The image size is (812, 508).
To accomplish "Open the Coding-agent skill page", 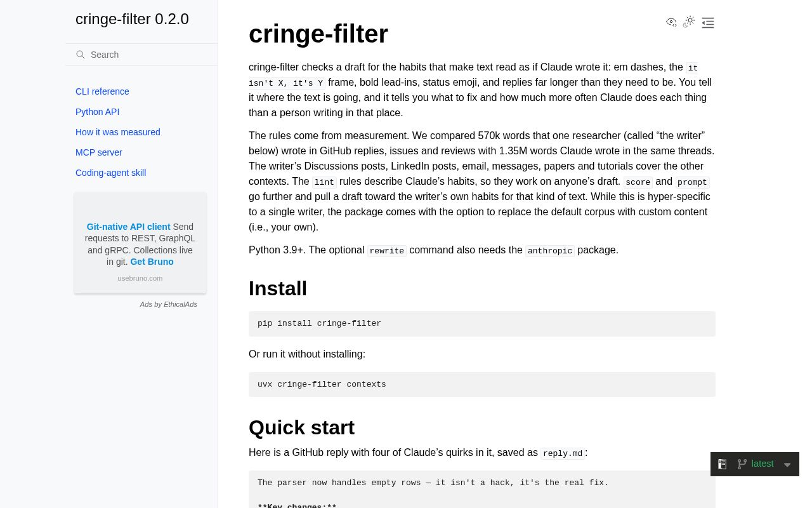I will click(110, 173).
